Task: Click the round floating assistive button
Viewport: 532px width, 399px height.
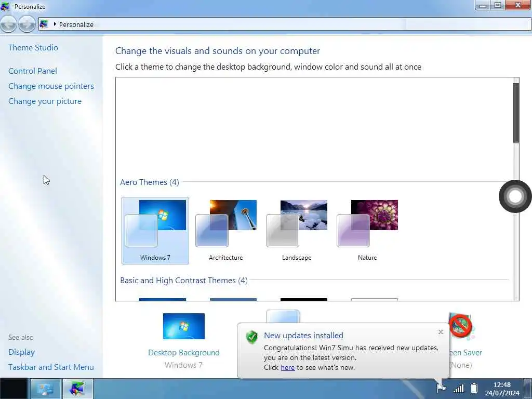Action: pos(515,196)
